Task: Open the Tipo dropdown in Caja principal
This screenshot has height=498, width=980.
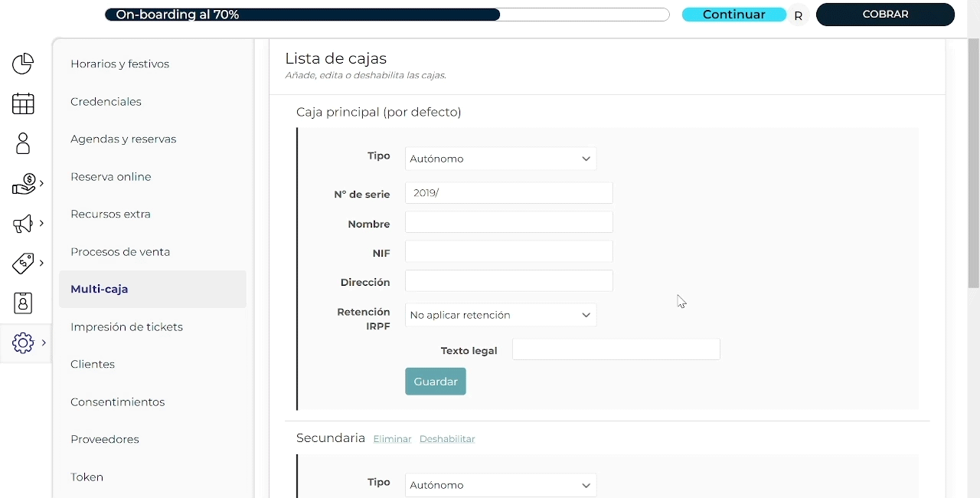Action: point(501,159)
